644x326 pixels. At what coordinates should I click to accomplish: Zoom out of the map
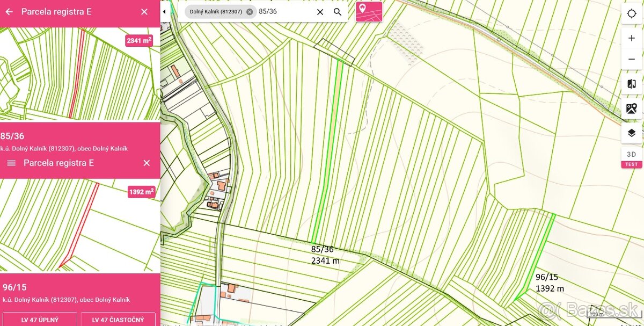pos(632,59)
